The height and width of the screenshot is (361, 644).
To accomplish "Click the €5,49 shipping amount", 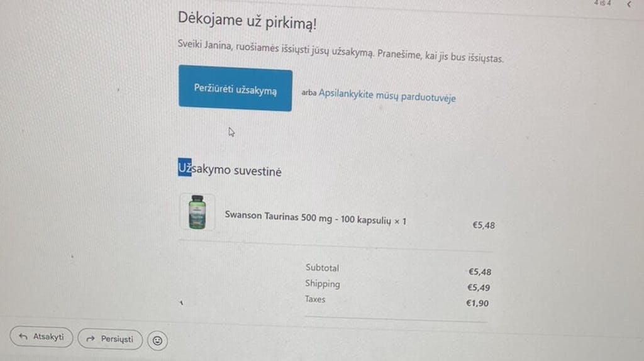I will pyautogui.click(x=479, y=287).
